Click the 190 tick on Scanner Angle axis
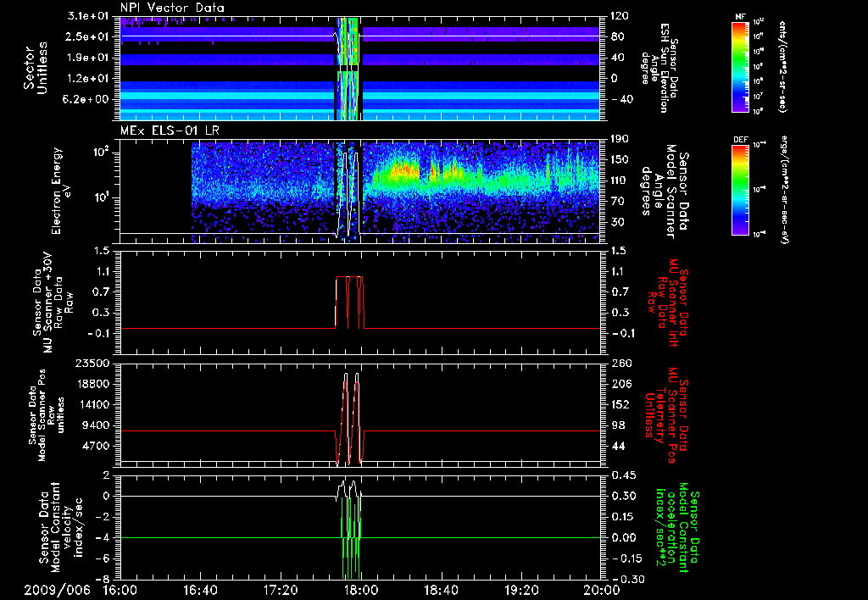This screenshot has width=868, height=600. pyautogui.click(x=620, y=139)
